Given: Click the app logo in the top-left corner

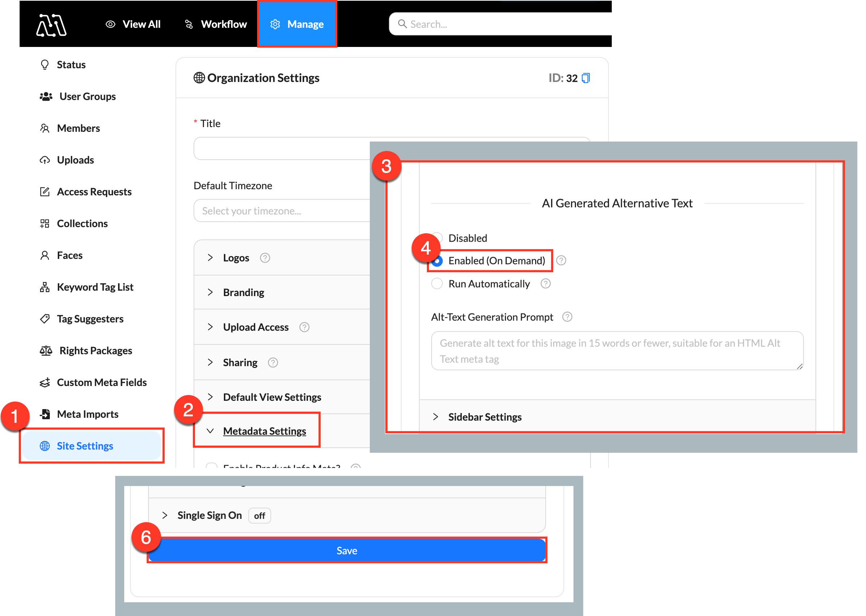Looking at the screenshot, I should 51,25.
